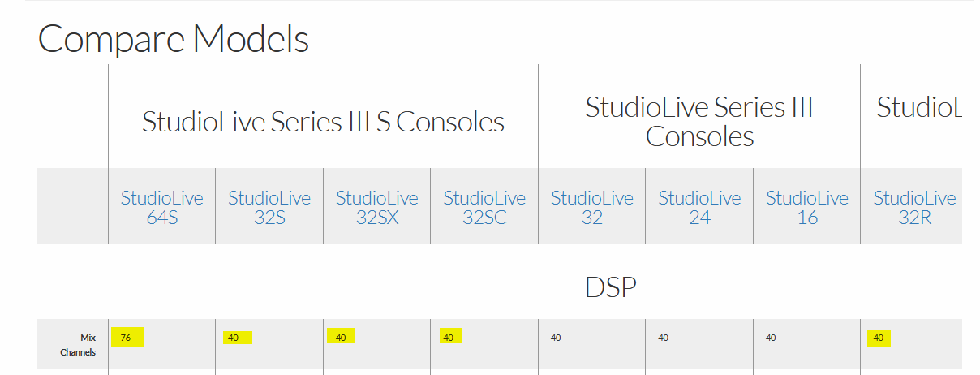The width and height of the screenshot is (980, 375).
Task: Click the StudioLive Series III S Consoles header
Action: pos(323,122)
